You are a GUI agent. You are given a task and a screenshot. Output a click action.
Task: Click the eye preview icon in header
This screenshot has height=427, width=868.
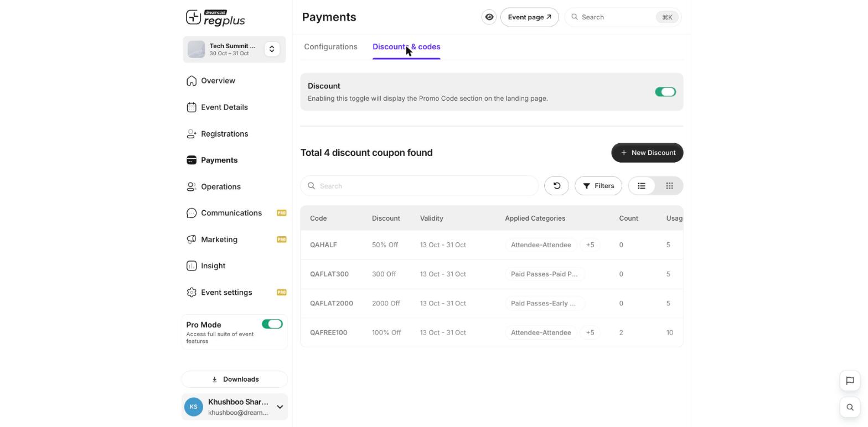pyautogui.click(x=489, y=17)
